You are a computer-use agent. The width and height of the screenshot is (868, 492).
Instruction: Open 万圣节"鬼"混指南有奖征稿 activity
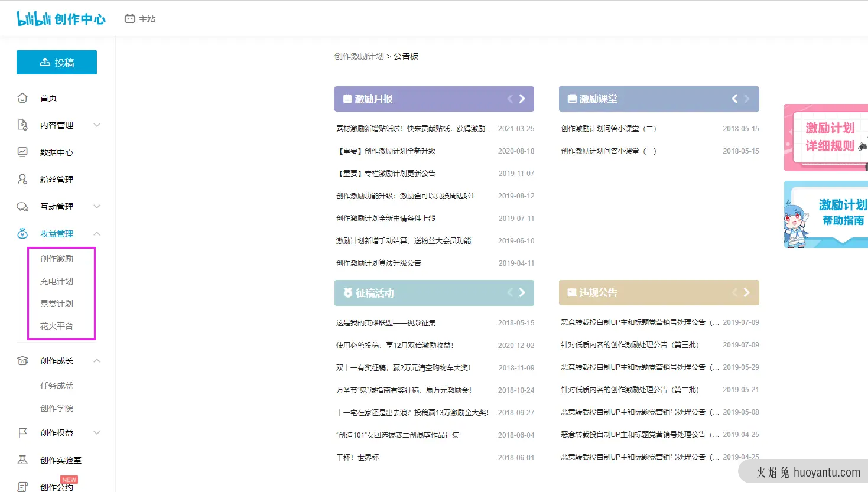[x=404, y=390]
